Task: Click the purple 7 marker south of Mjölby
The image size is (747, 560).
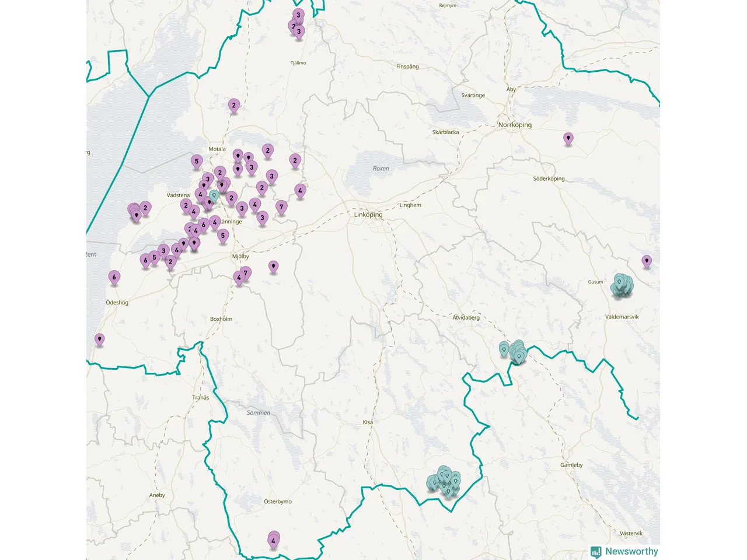Action: click(x=246, y=273)
